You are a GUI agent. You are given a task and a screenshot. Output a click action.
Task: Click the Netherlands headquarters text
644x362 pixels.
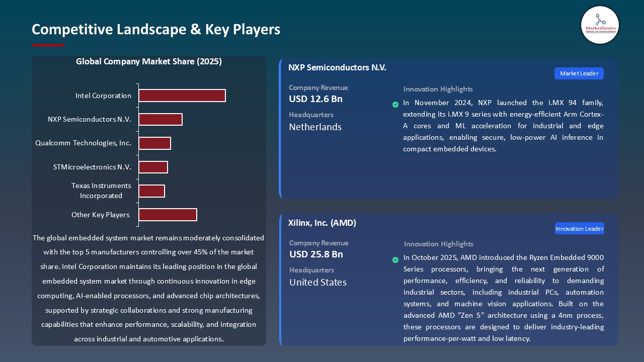tap(315, 127)
